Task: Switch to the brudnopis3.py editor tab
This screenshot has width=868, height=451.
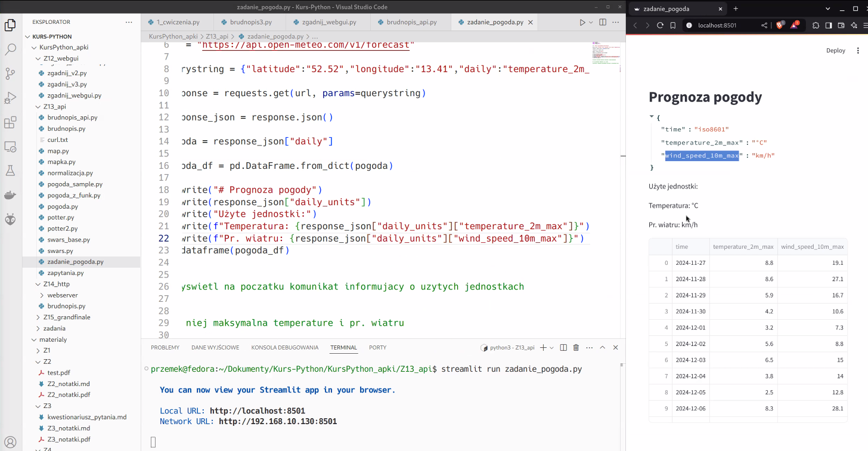Action: [251, 22]
